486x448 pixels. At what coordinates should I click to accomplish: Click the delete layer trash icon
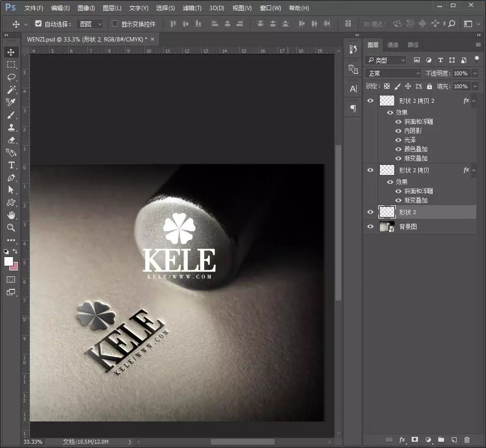[467, 439]
